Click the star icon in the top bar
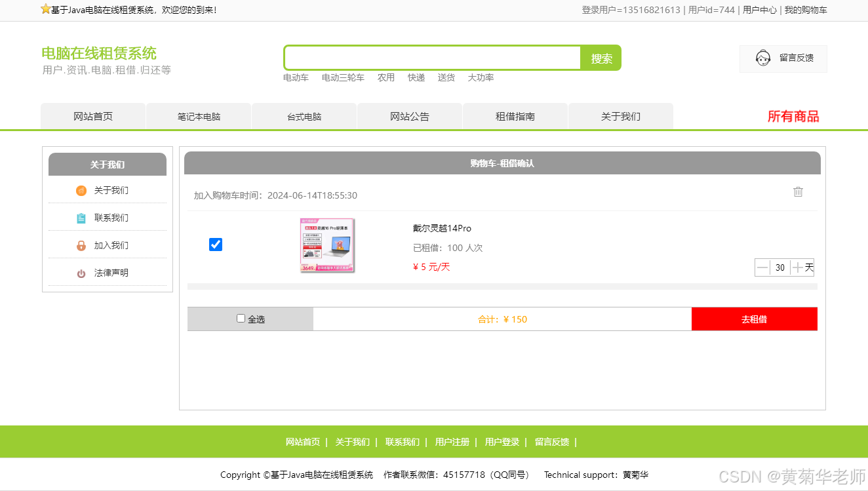 click(45, 9)
